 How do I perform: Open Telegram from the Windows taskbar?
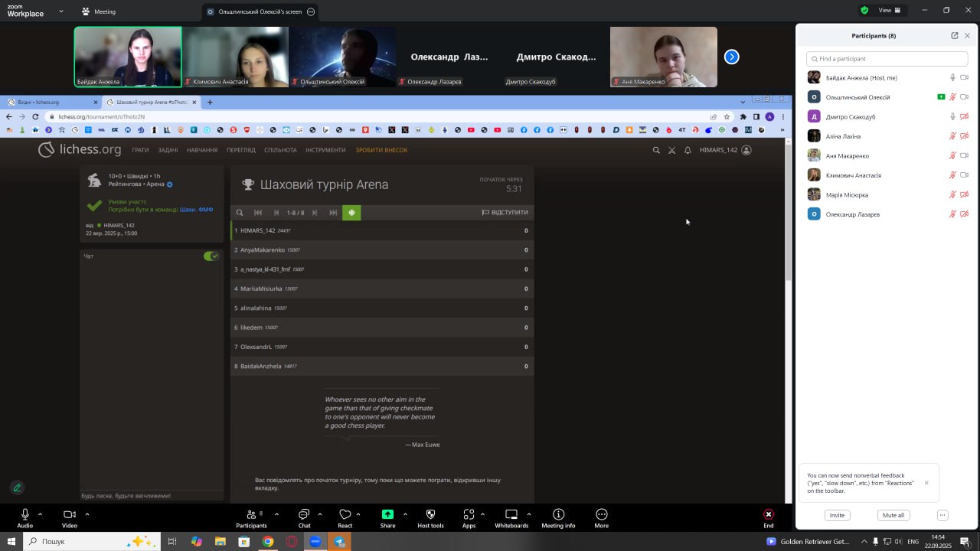pyautogui.click(x=339, y=541)
